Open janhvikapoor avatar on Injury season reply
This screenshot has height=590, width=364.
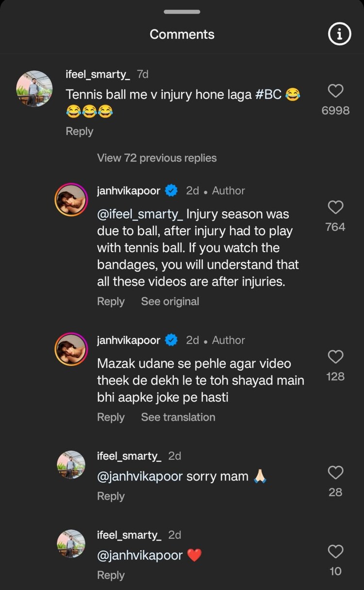coord(71,200)
